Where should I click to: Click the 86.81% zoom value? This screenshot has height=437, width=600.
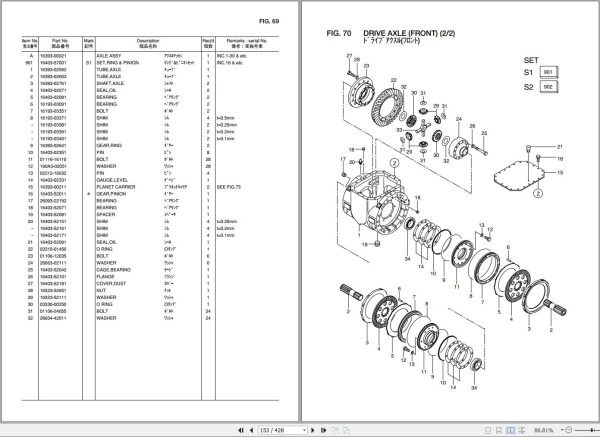pos(543,430)
